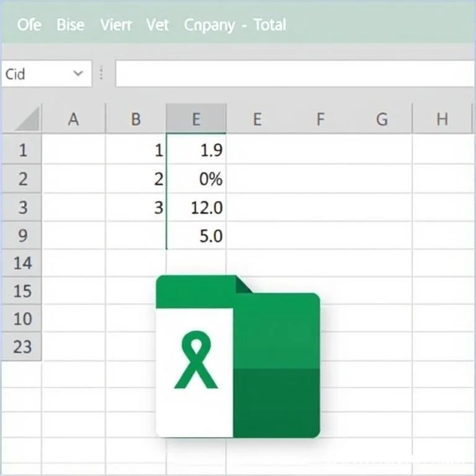Open the Vet tab

[157, 25]
